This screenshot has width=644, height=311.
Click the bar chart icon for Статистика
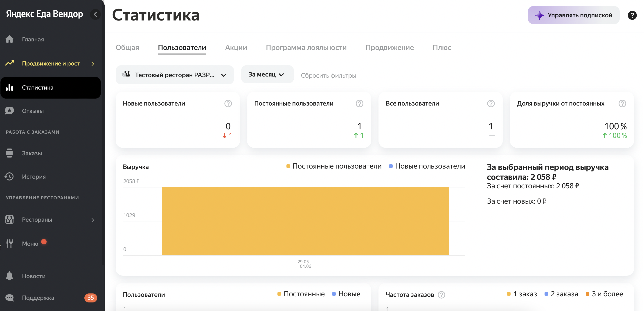tap(9, 88)
